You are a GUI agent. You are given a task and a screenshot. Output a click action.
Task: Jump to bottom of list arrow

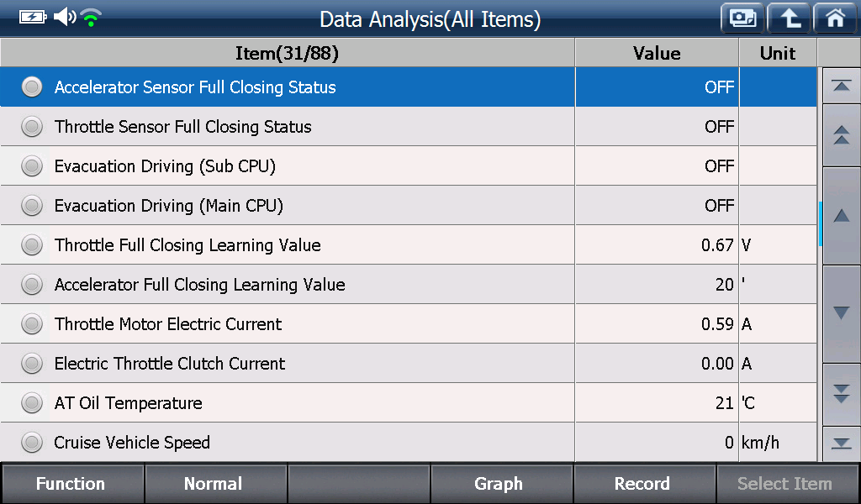841,444
